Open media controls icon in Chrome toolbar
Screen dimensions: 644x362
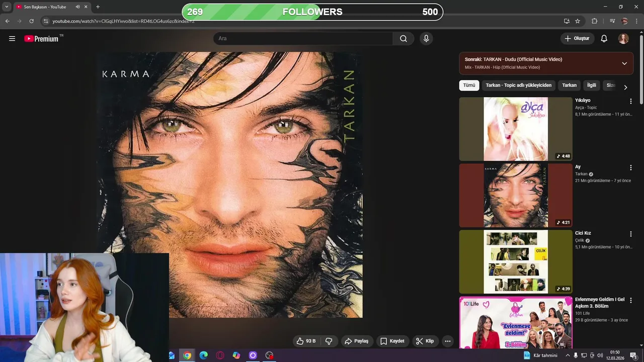point(612,21)
